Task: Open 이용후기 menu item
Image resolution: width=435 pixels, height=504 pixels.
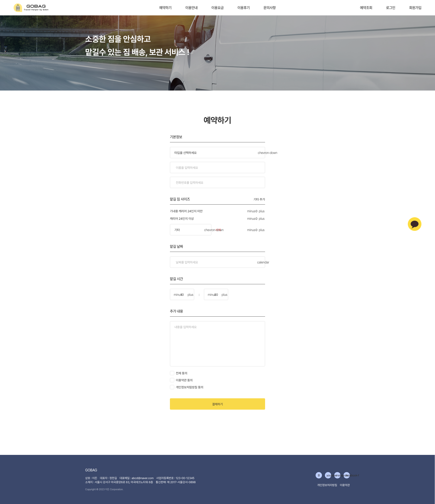Action: pos(244,8)
